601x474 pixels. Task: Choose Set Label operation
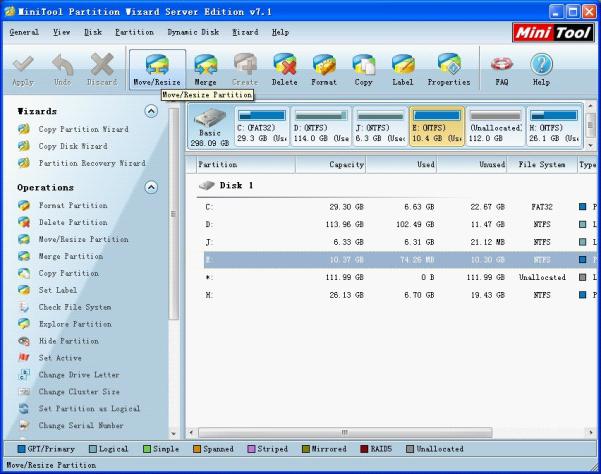pyautogui.click(x=48, y=290)
